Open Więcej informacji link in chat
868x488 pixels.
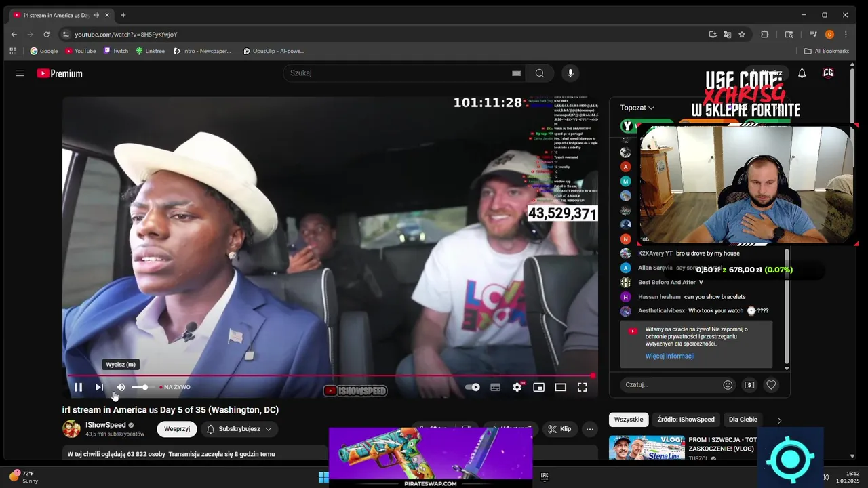[670, 357]
